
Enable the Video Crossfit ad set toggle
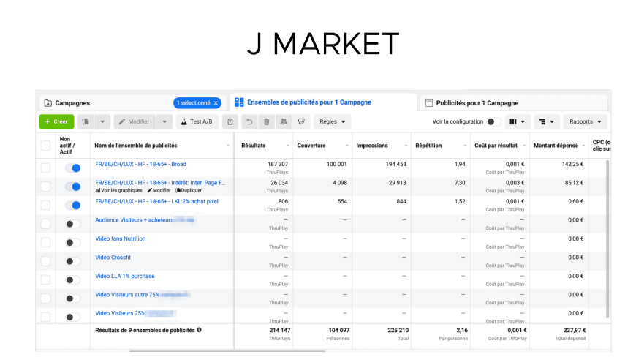click(72, 261)
